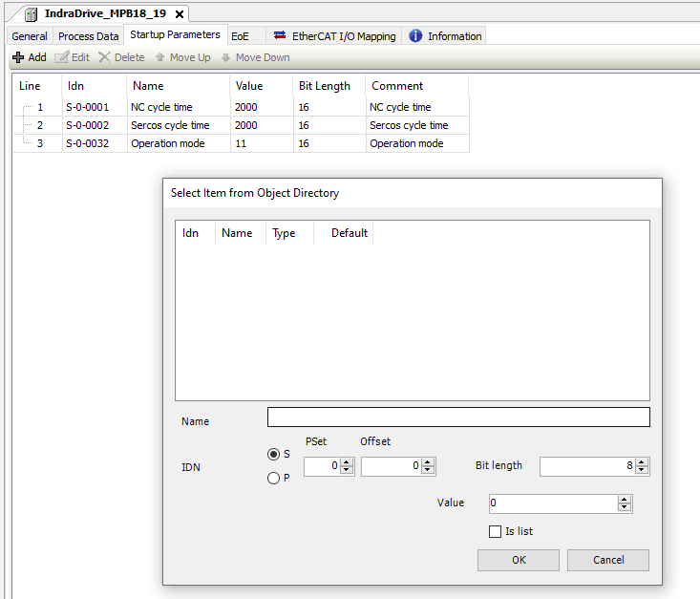The width and height of the screenshot is (700, 599).
Task: Increase Bit length with spinner up arrow
Action: pyautogui.click(x=643, y=461)
